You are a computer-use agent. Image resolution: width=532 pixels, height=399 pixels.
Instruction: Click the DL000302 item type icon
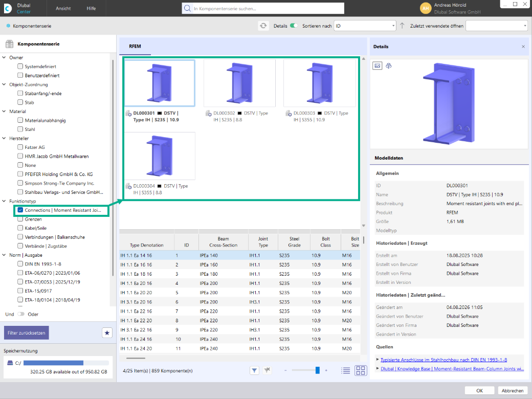208,114
